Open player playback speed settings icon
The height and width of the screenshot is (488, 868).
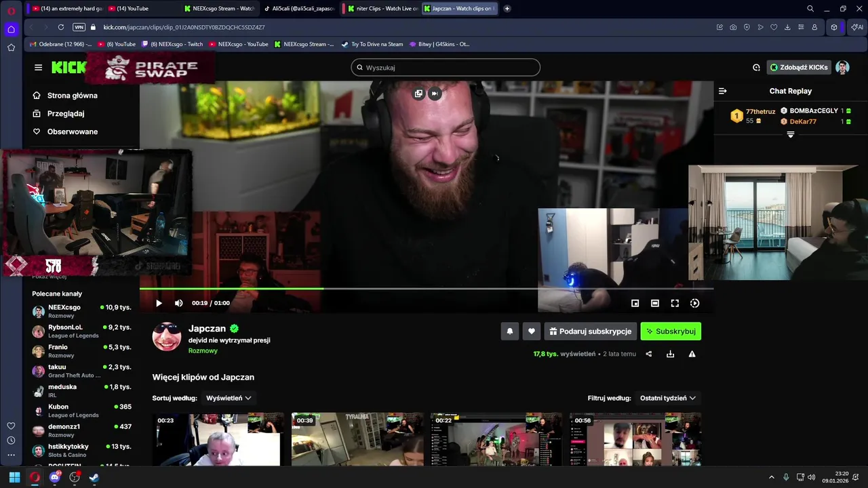[x=694, y=303]
